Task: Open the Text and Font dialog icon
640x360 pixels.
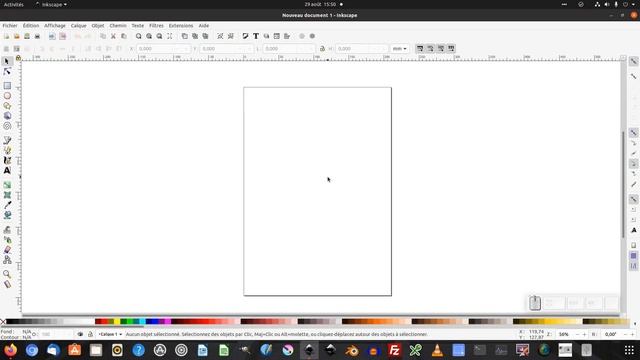Action: point(256,36)
